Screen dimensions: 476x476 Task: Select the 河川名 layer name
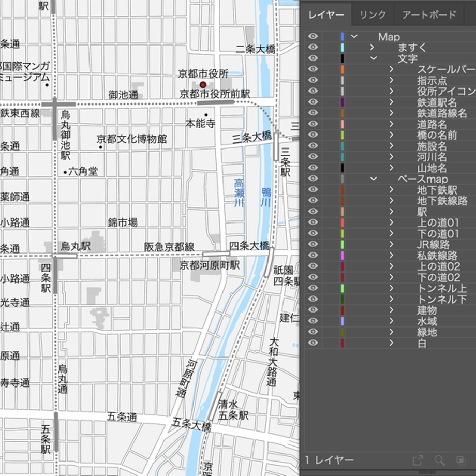coord(432,157)
